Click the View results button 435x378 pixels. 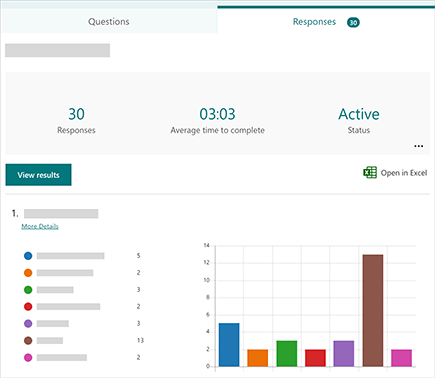(x=38, y=175)
